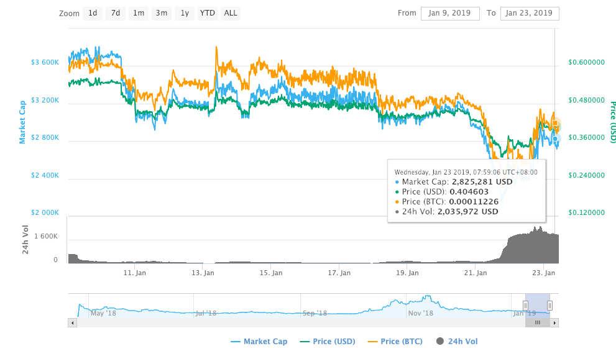Click the To date field
The image size is (616, 364).
pyautogui.click(x=530, y=13)
